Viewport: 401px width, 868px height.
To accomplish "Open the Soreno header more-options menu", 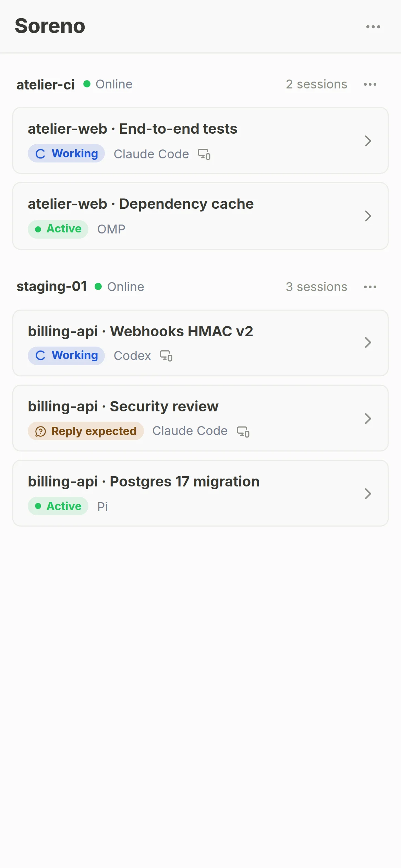I will pyautogui.click(x=373, y=27).
